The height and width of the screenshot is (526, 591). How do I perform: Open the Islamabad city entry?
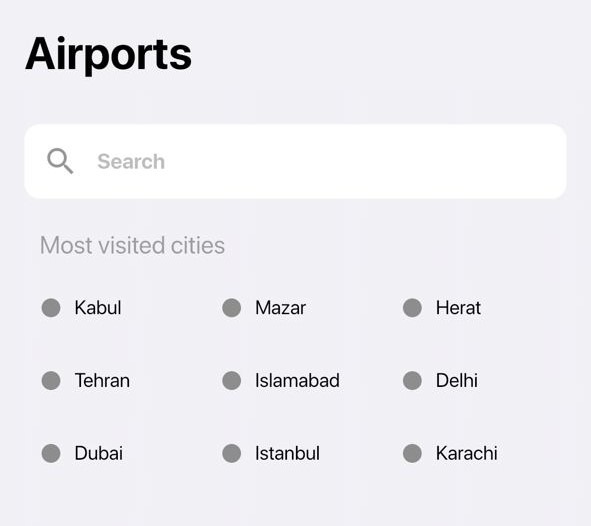pos(297,381)
